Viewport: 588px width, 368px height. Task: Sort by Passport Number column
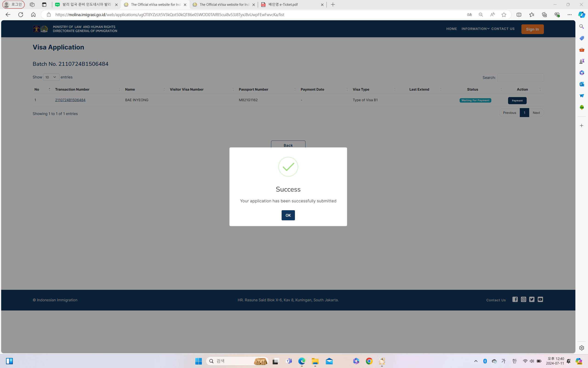click(267, 89)
